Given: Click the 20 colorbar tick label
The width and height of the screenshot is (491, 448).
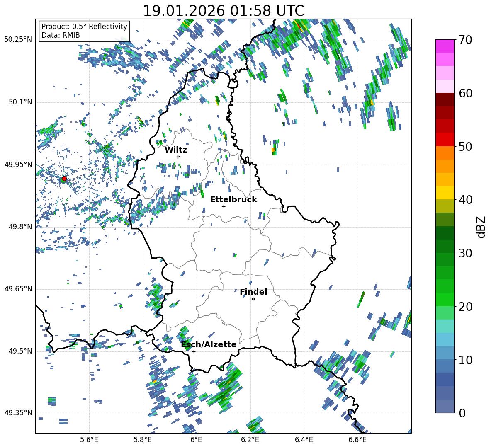Looking at the screenshot, I should tap(465, 307).
